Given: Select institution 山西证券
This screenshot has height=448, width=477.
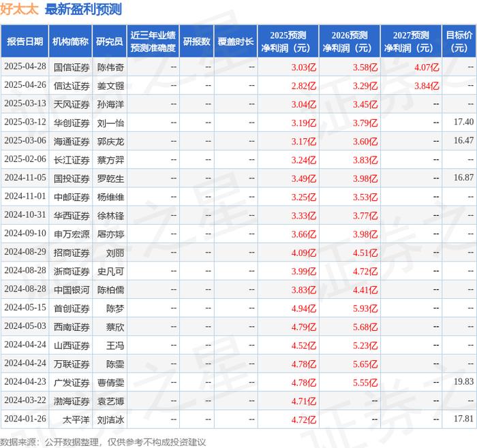Looking at the screenshot, I should coord(72,345).
